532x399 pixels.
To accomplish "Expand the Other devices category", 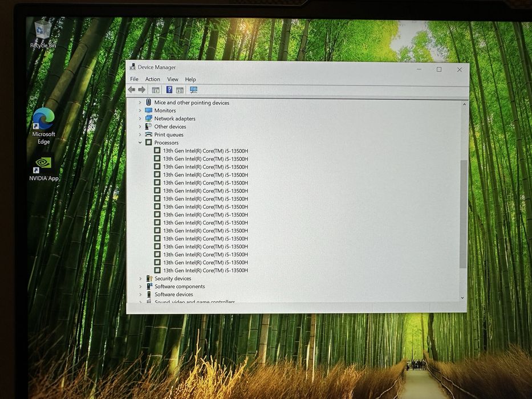I will tap(140, 127).
